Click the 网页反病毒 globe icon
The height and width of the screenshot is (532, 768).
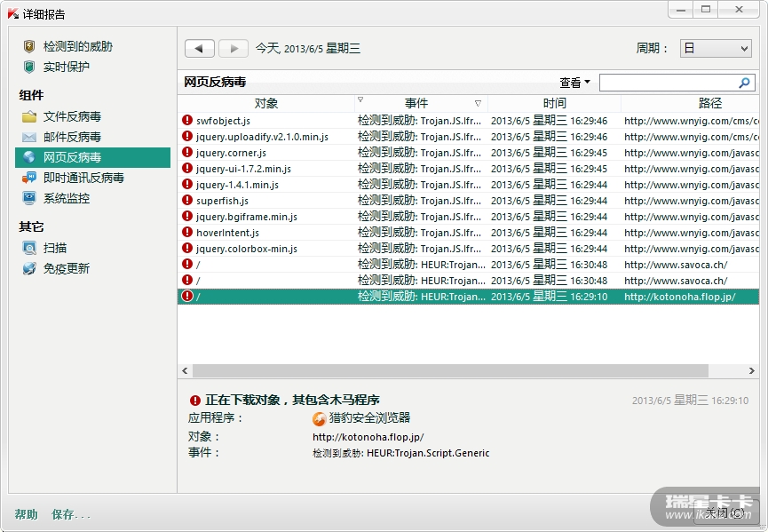(29, 157)
